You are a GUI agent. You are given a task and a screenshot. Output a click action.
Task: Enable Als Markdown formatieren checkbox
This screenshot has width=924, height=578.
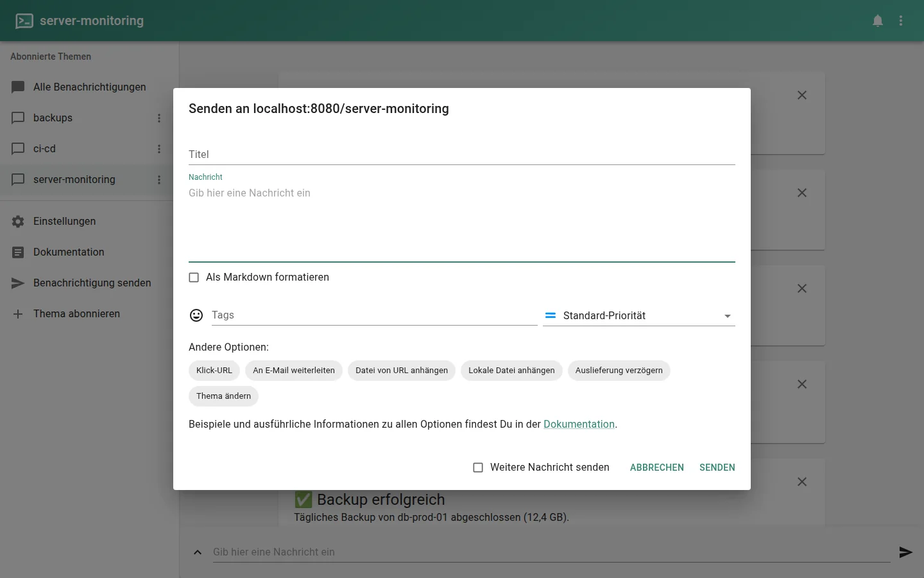pos(194,277)
